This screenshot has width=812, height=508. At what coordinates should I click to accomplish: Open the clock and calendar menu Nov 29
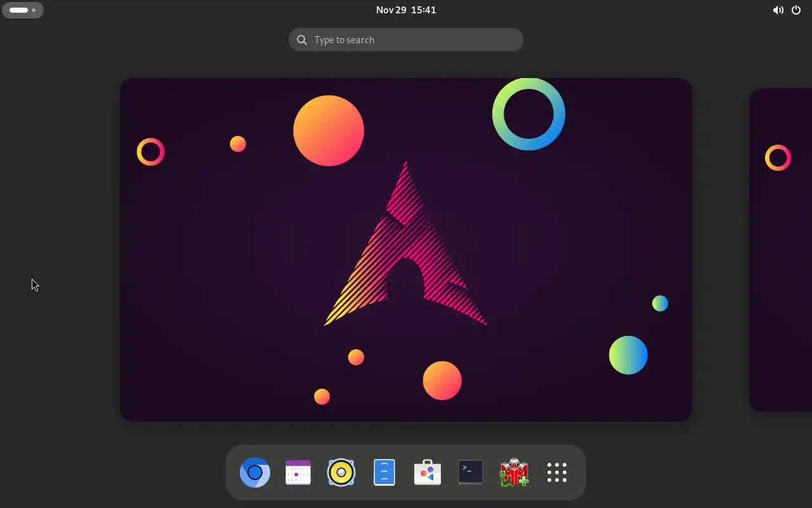coord(406,10)
